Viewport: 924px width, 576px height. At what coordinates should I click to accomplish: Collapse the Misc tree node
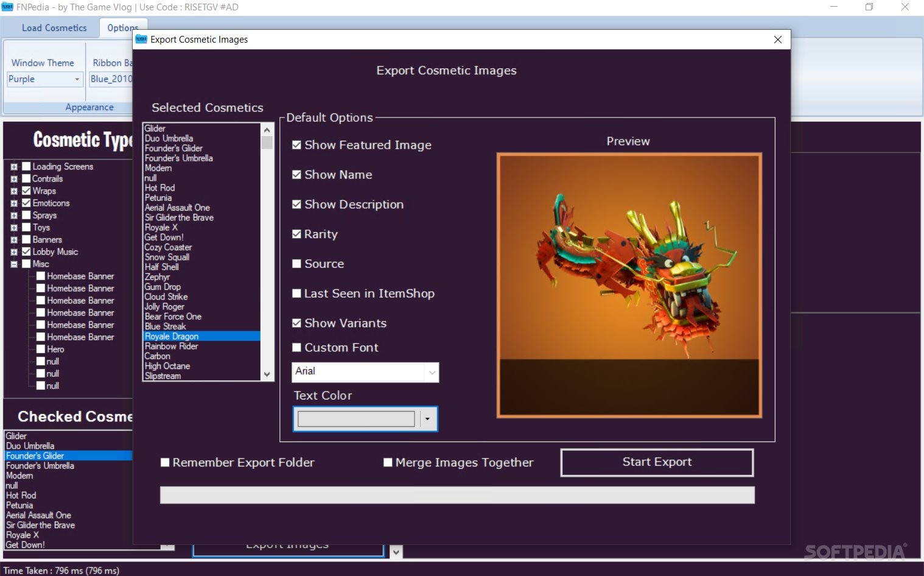14,264
